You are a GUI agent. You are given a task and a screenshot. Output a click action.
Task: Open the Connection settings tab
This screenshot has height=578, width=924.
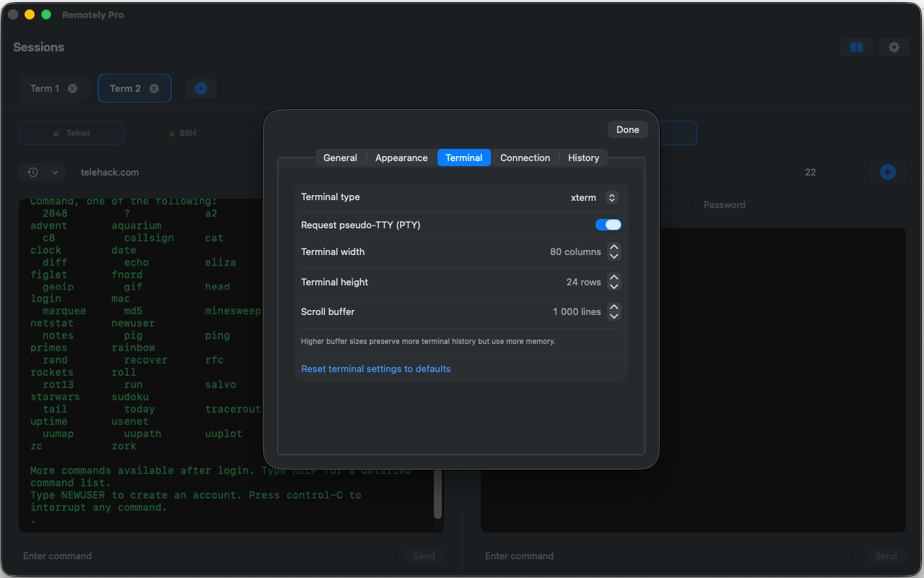tap(525, 158)
